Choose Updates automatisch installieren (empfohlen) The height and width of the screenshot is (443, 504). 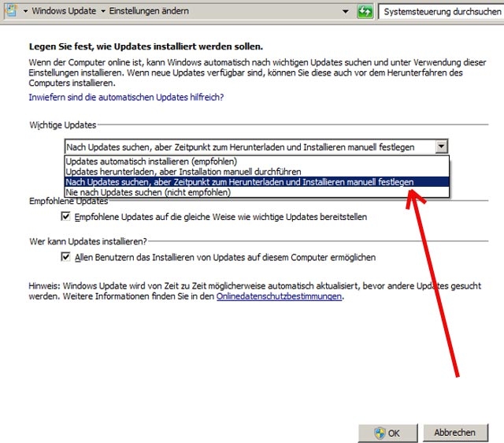tap(257, 161)
